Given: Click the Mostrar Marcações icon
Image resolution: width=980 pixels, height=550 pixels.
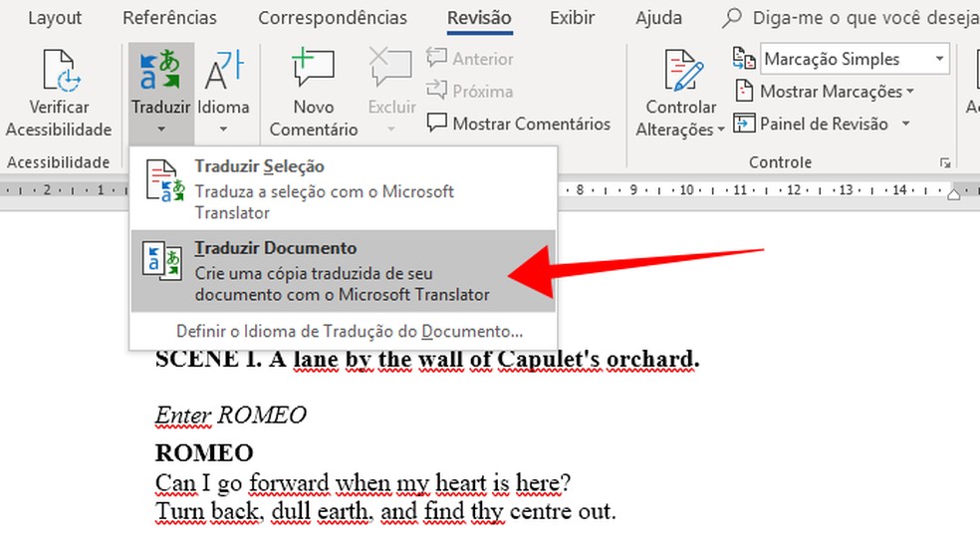Looking at the screenshot, I should coord(744,92).
